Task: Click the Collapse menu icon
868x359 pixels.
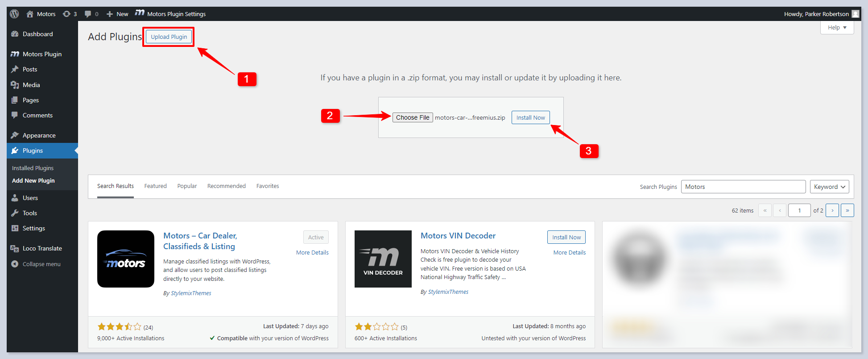Action: [15, 264]
